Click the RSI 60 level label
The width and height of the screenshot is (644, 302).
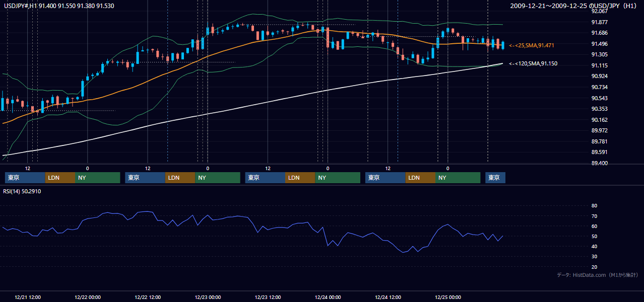coord(594,226)
